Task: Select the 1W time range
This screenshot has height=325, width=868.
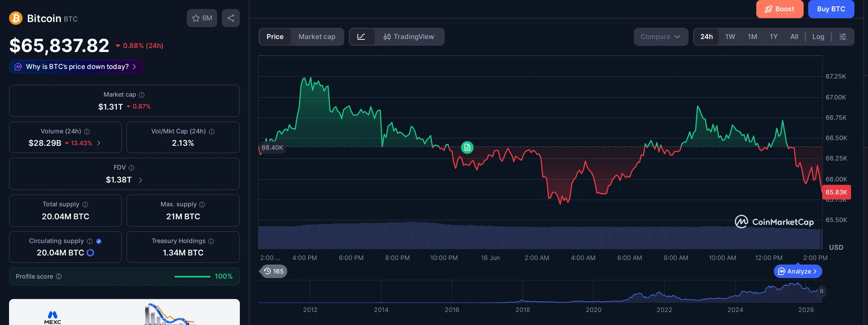Action: [730, 37]
